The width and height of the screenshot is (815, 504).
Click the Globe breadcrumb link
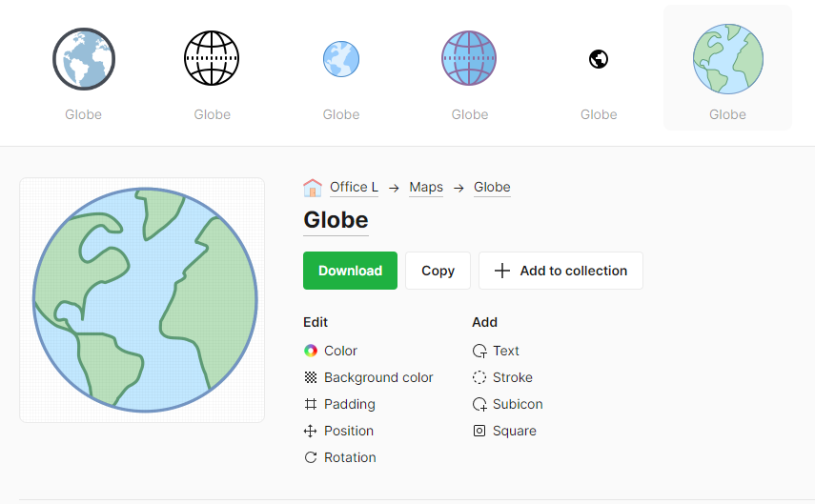click(492, 188)
